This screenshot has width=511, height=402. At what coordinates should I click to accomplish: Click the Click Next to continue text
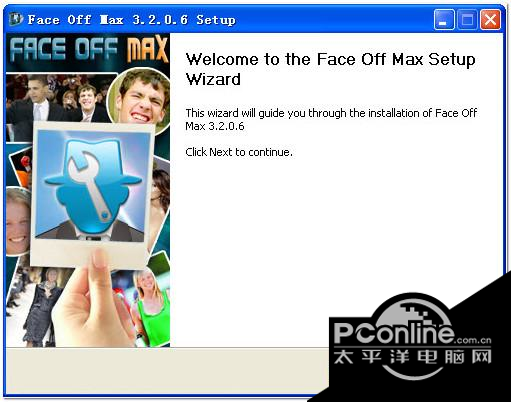coord(239,152)
